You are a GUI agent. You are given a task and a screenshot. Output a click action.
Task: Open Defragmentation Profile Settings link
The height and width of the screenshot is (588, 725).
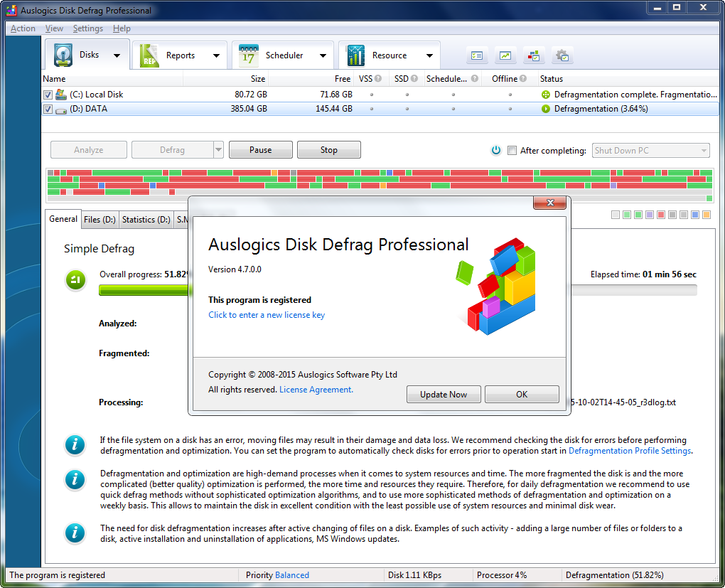click(x=630, y=451)
